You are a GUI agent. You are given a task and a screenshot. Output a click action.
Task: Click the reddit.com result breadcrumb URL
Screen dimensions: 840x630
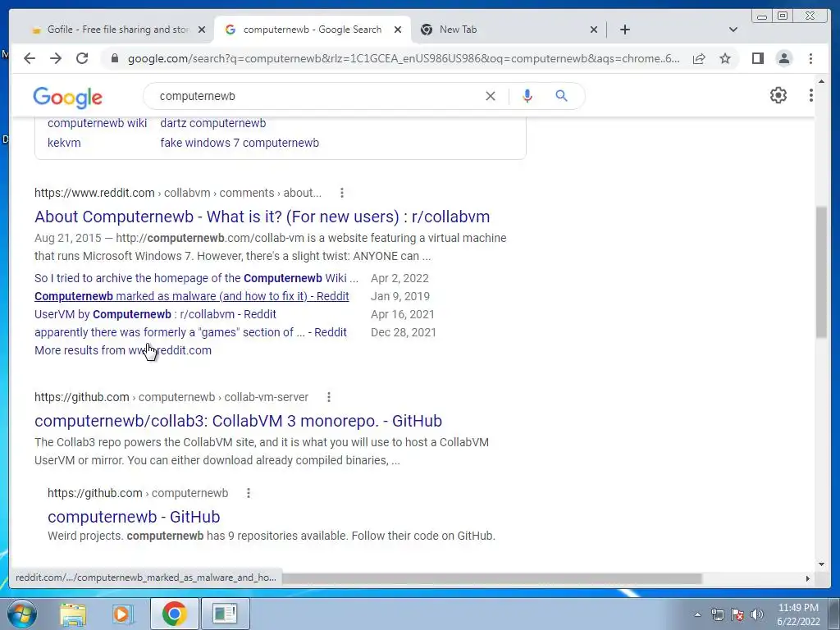pos(178,193)
